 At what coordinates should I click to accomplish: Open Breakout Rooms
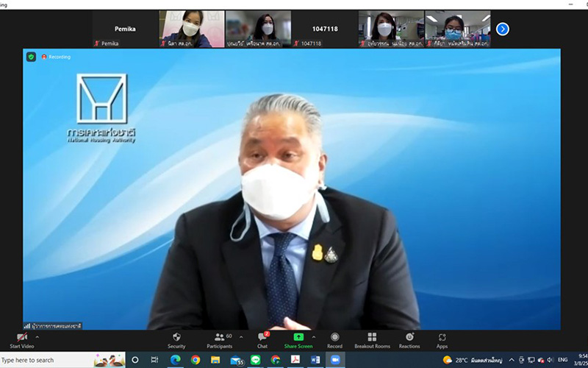point(371,339)
